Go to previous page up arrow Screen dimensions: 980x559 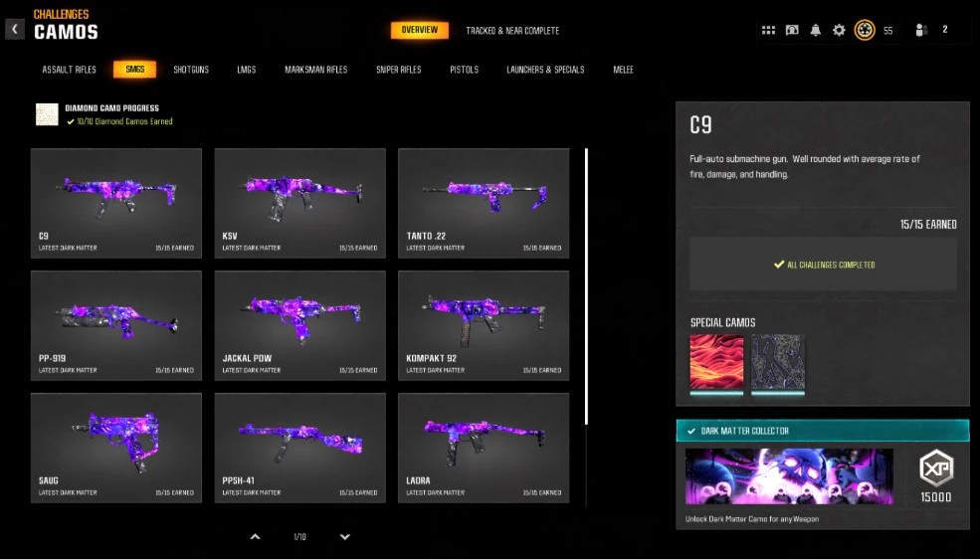point(255,536)
